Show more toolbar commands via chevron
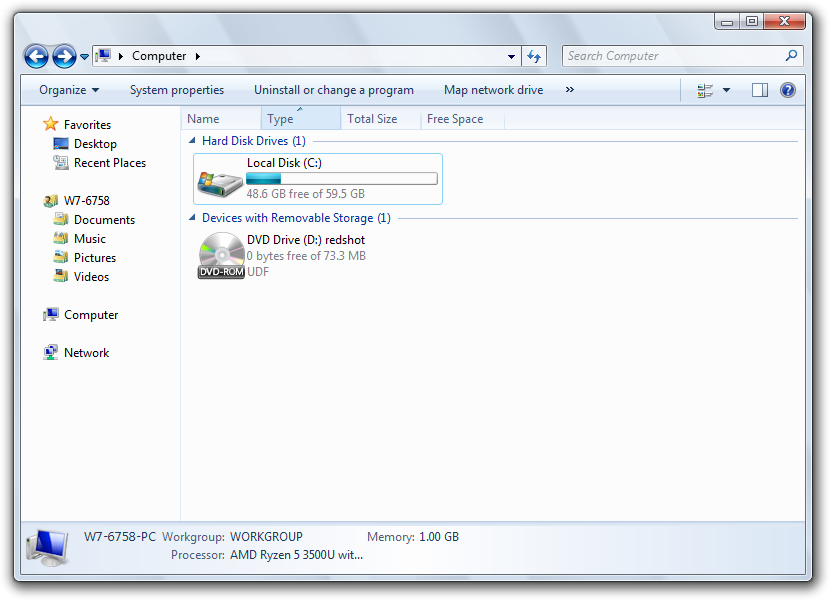The width and height of the screenshot is (832, 602). click(x=569, y=90)
